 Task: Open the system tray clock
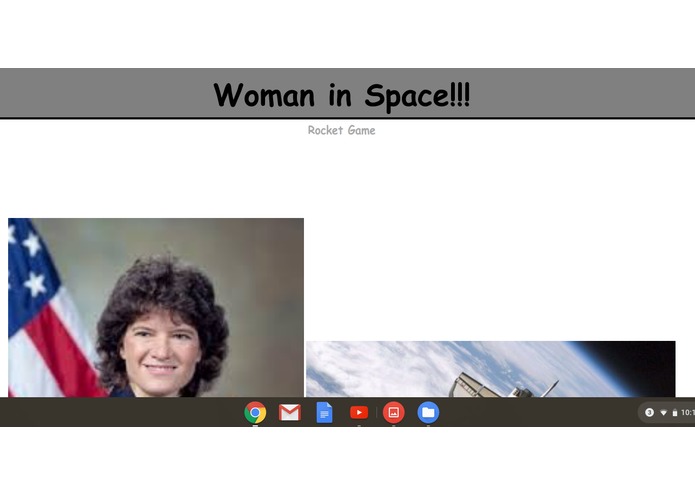click(688, 412)
